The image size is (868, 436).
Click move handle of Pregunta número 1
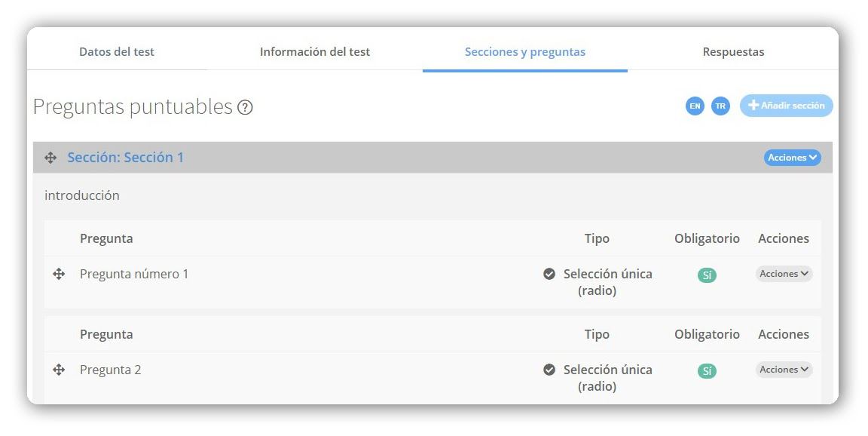(59, 274)
